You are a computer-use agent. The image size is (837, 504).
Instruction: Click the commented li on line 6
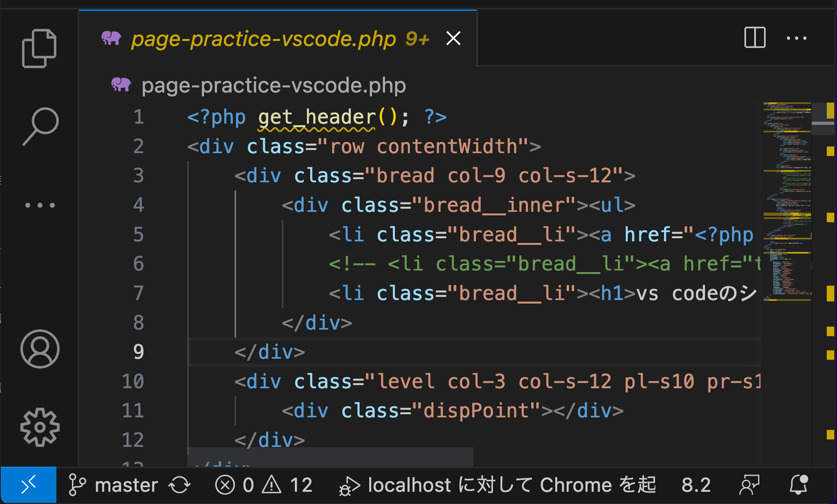coord(544,264)
